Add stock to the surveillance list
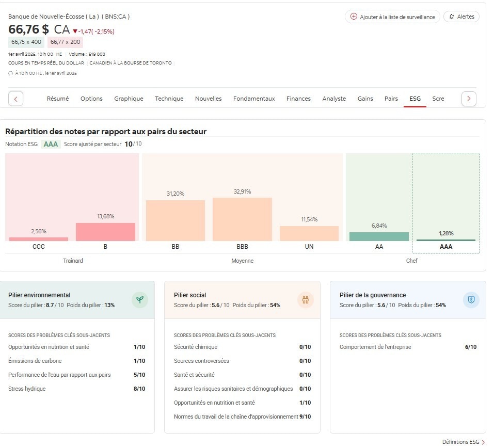Viewport: 494px width, 448px height. pyautogui.click(x=392, y=17)
